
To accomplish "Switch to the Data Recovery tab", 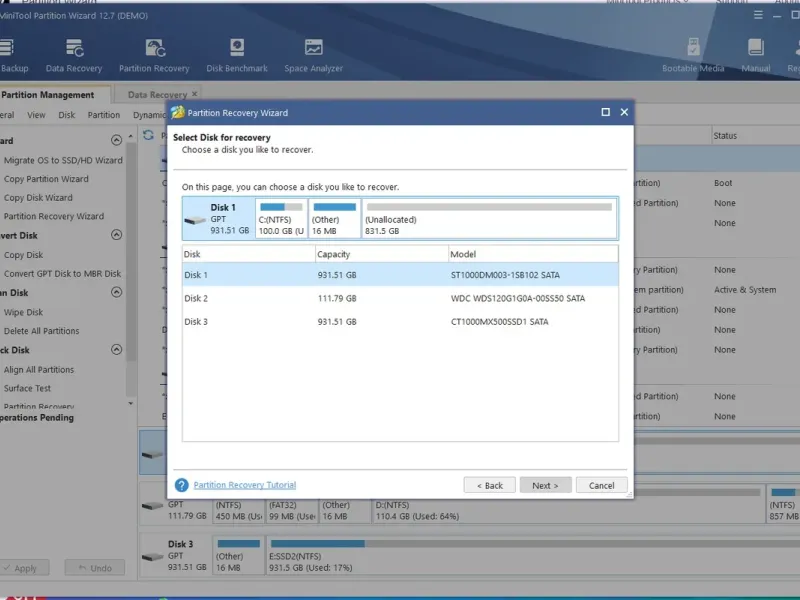I will coord(157,95).
